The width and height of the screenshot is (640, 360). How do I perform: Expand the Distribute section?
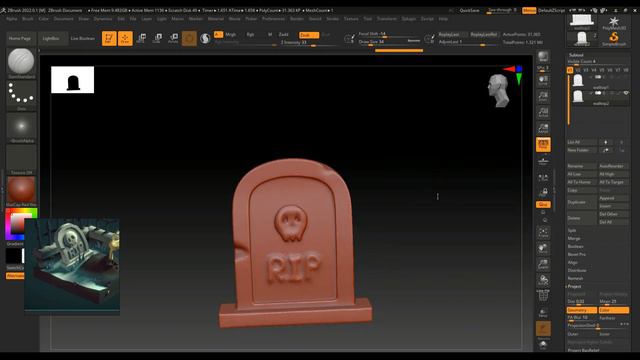coord(577,270)
